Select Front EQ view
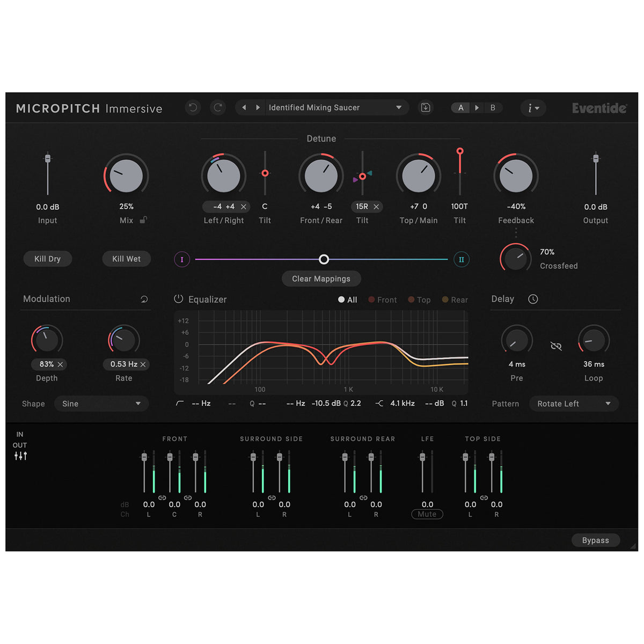 point(383,300)
